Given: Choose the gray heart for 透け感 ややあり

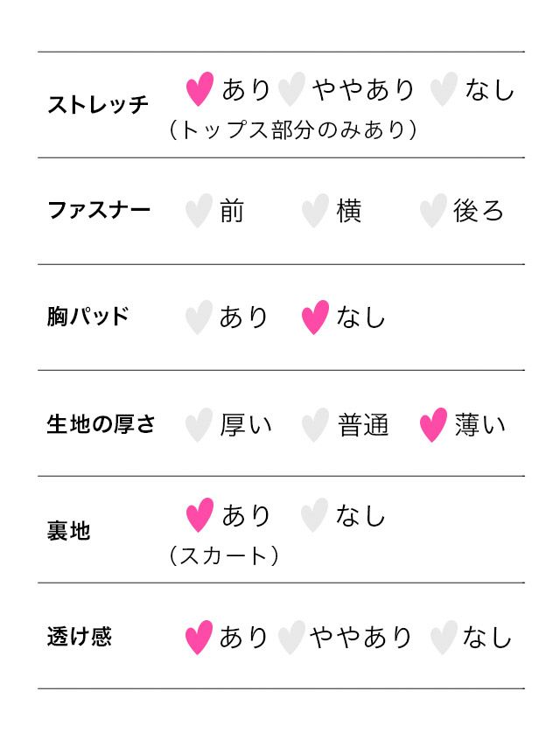Looking at the screenshot, I should click(291, 638).
